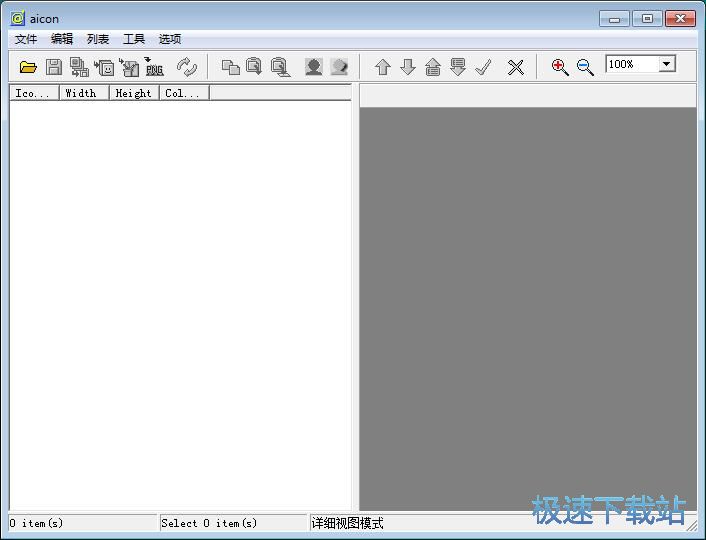
Task: Click the faded portrait silhouette icon
Action: [339, 67]
